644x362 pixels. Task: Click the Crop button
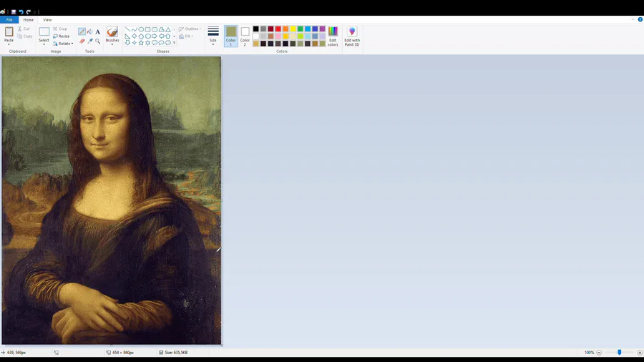coord(60,29)
